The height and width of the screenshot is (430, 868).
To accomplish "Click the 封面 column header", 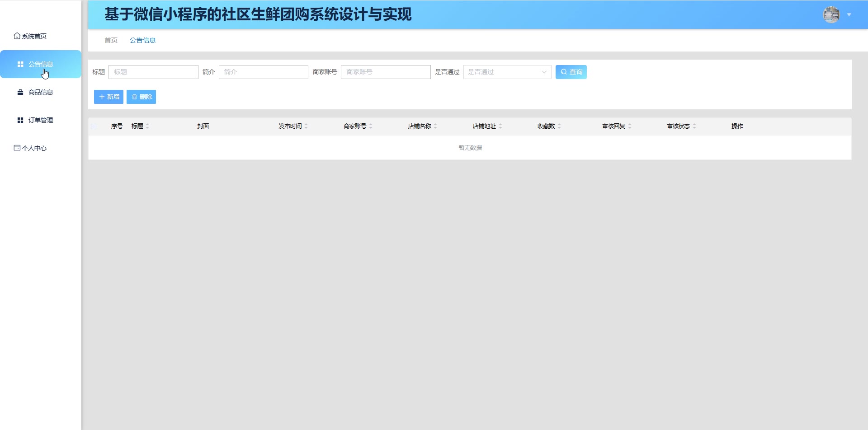I will (203, 126).
